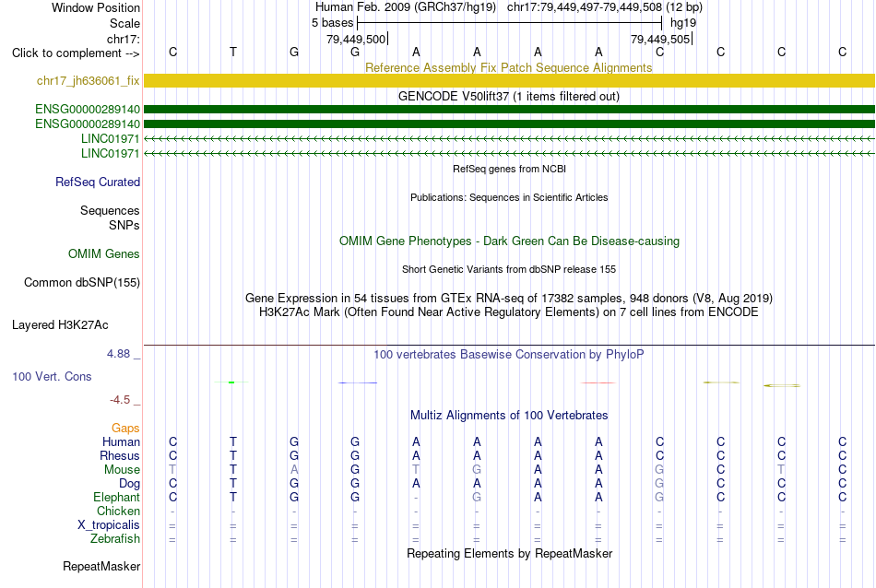Open 100 vertebrates Basewise Conservation by PhyloP title
Viewport: 876px width, 588px height.
pyautogui.click(x=509, y=355)
